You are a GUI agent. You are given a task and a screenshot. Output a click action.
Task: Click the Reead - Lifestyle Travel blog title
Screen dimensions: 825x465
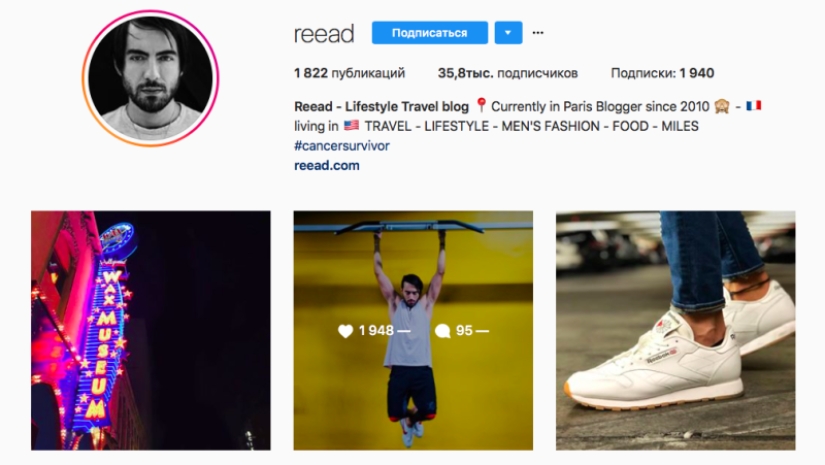381,107
